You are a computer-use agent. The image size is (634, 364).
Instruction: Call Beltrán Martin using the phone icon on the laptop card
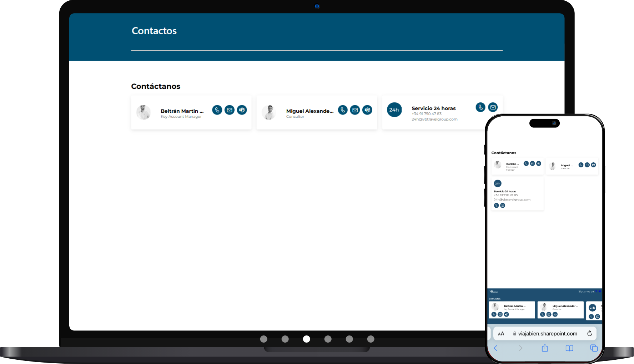point(217,110)
